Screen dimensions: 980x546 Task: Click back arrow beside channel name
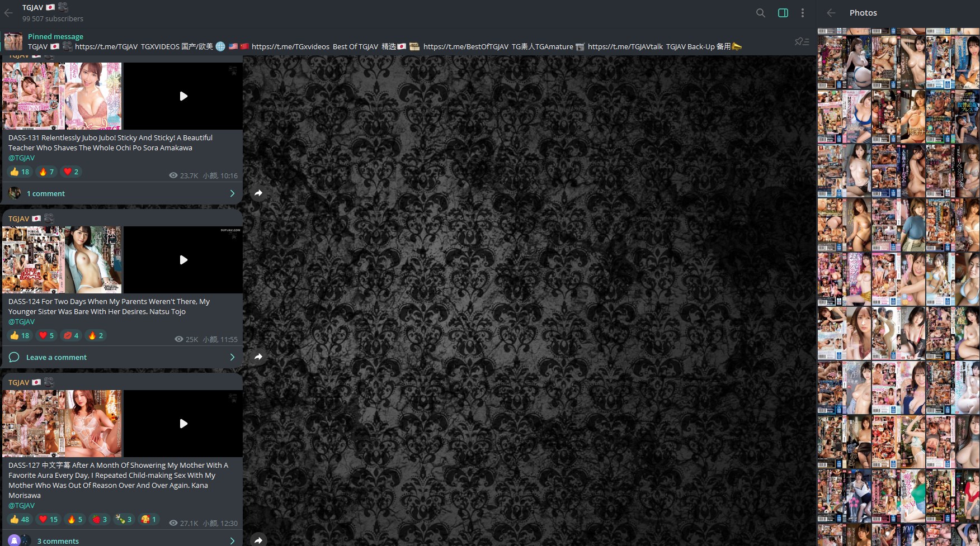[x=8, y=13]
